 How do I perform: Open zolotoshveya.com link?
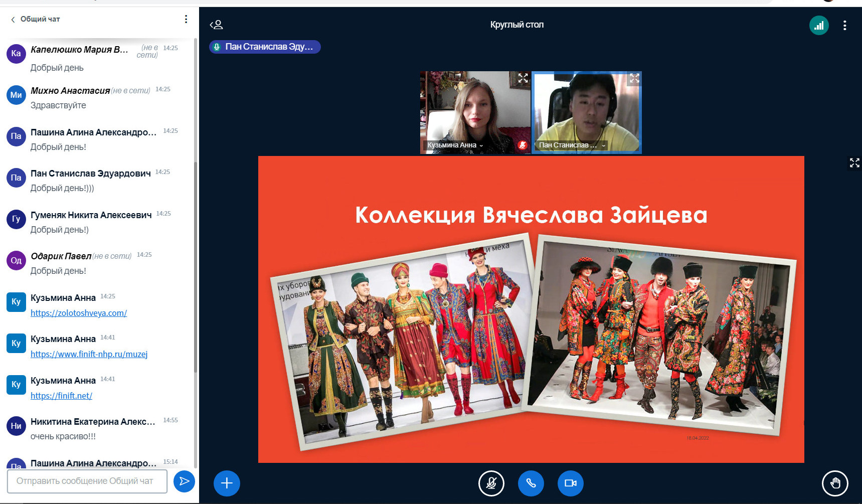click(x=79, y=313)
